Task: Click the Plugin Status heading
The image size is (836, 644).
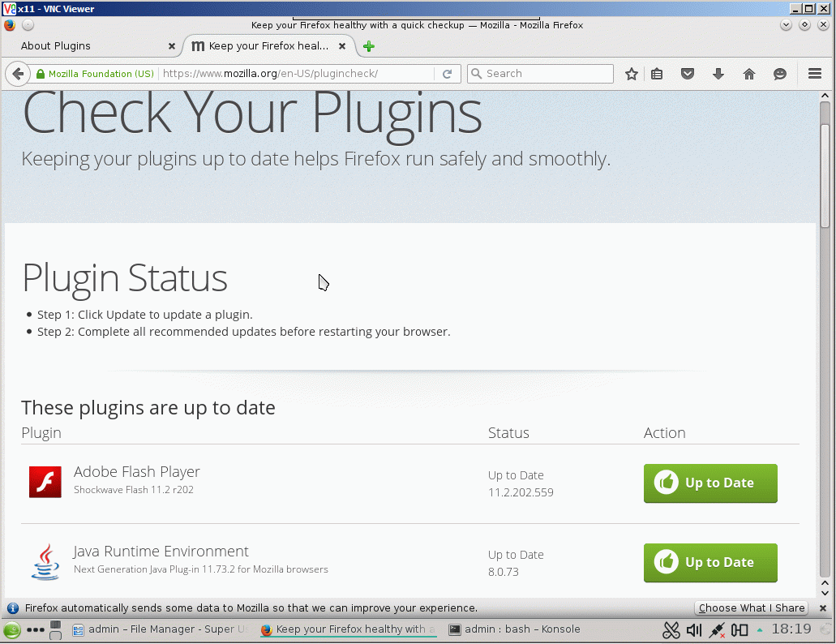Action: (124, 277)
